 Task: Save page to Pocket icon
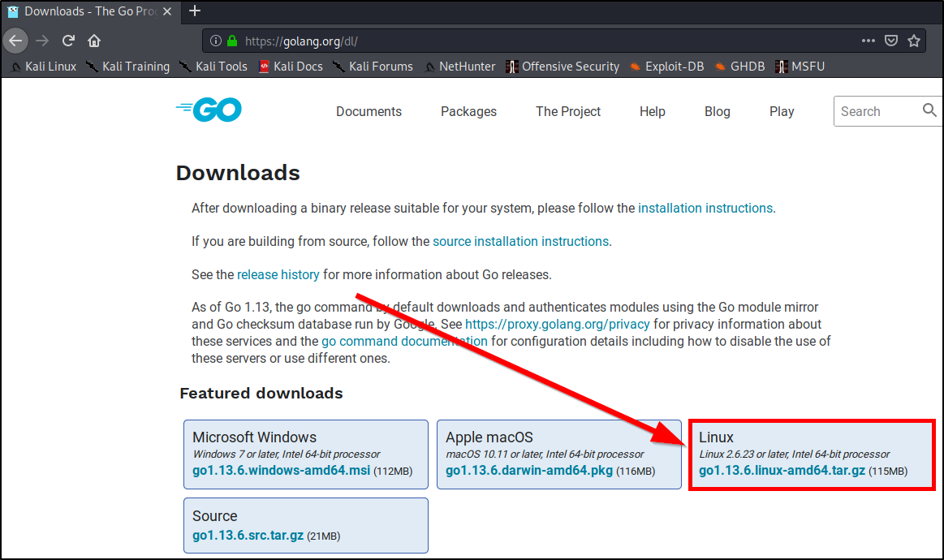tap(890, 41)
